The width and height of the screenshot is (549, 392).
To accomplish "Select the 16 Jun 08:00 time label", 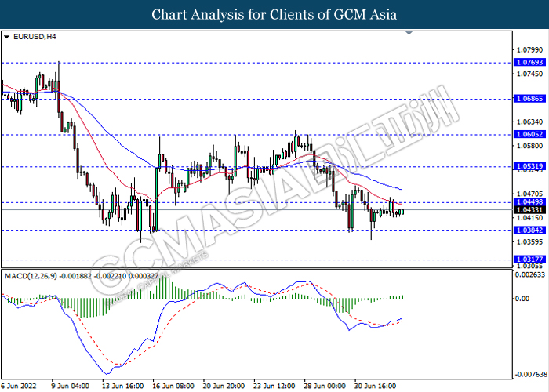I will click(173, 386).
